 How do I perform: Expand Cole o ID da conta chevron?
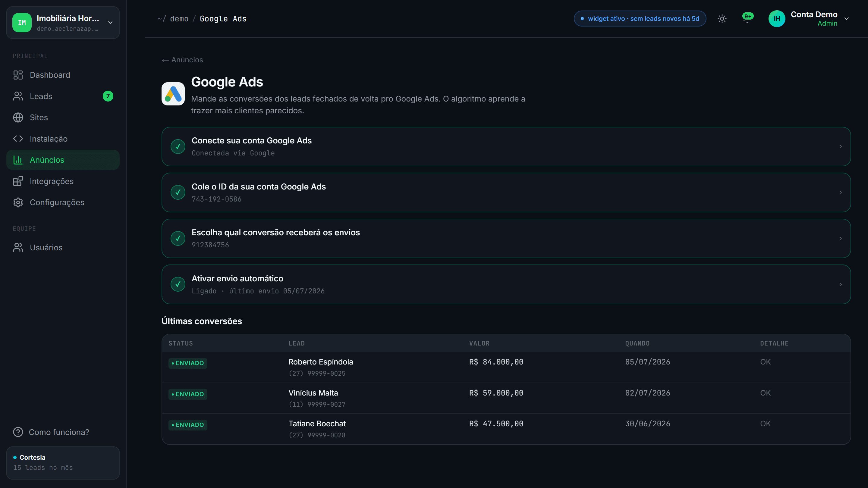(841, 193)
